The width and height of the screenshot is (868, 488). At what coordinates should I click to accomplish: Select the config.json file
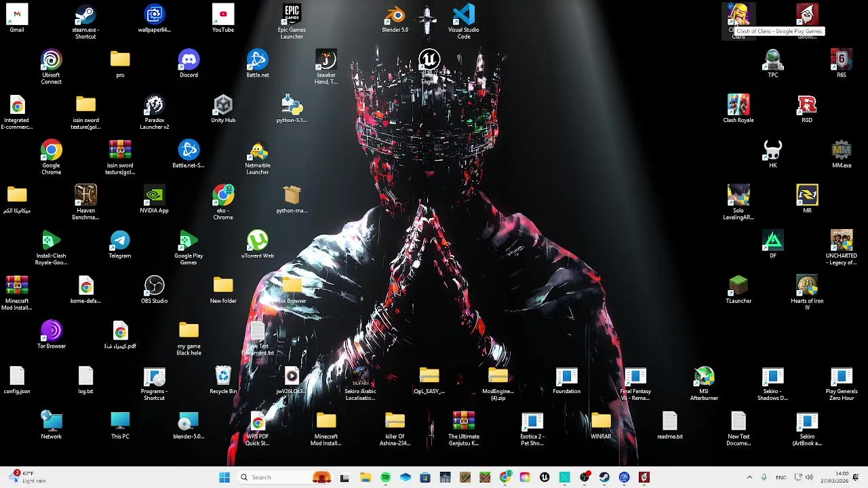[17, 381]
